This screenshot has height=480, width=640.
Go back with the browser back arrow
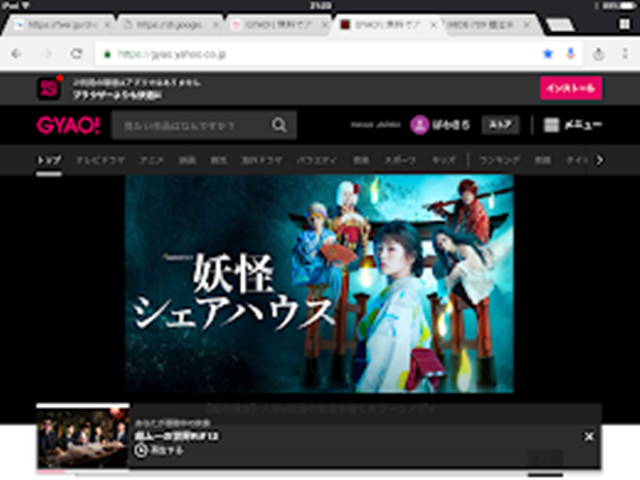click(16, 53)
